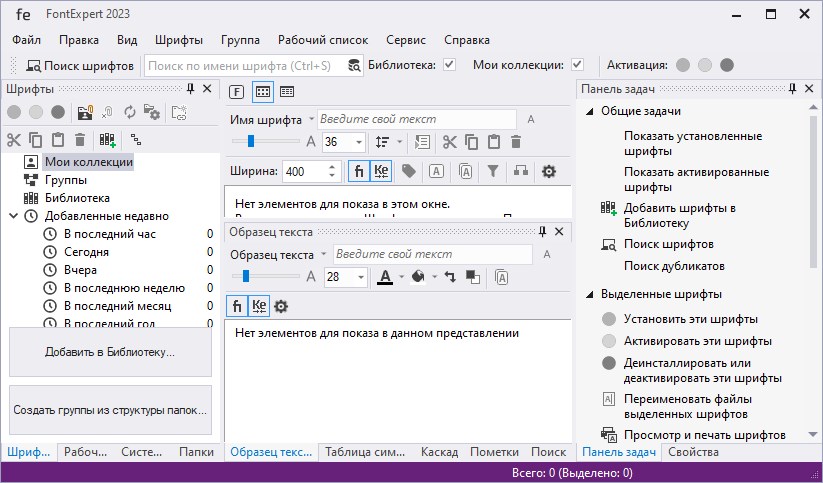Open the Образец текста dropdown arrow
The image size is (823, 483).
click(x=324, y=254)
